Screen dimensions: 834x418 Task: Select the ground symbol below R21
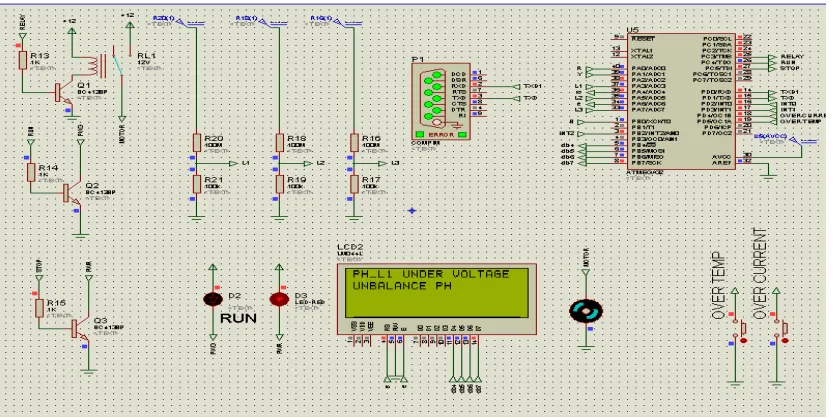196,216
